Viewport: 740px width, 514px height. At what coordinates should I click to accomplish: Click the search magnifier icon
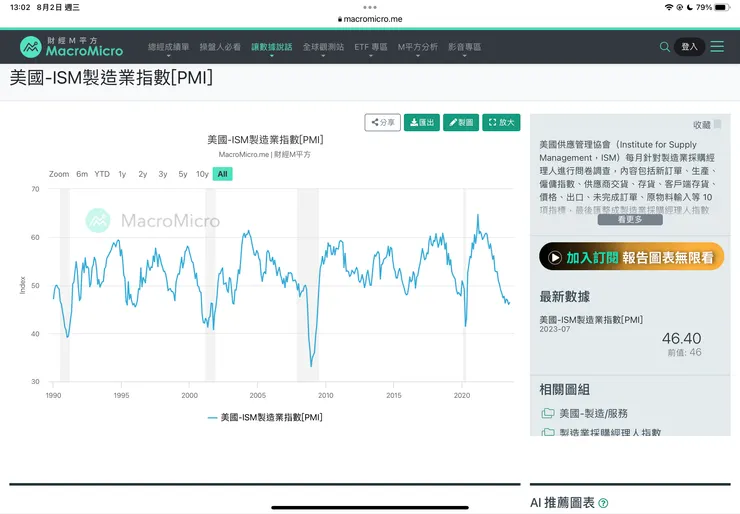[x=664, y=47]
